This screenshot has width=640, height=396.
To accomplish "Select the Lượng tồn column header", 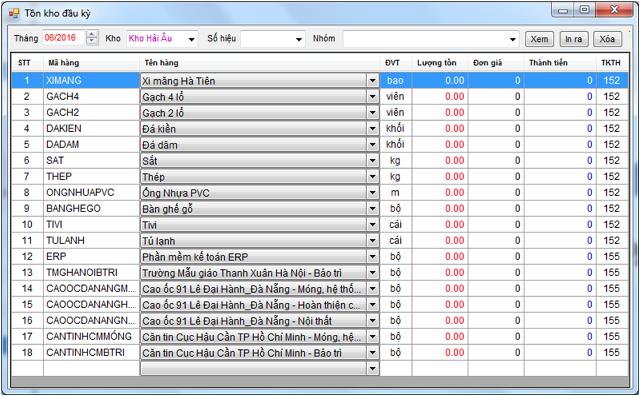I will tap(440, 62).
